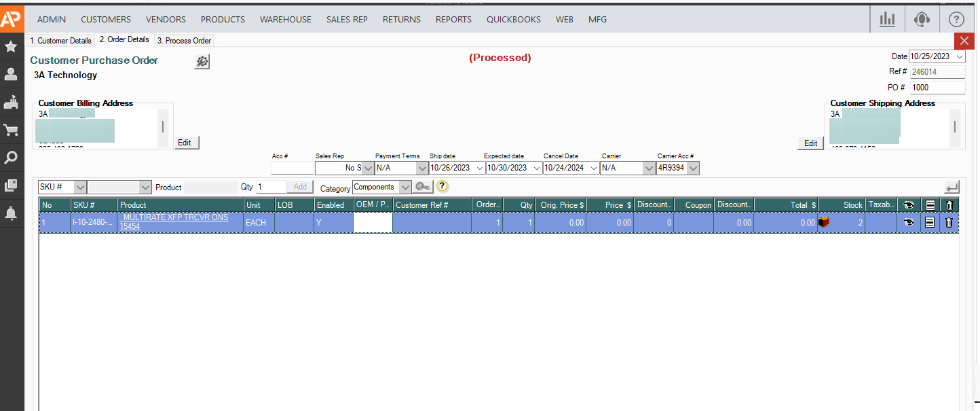Image resolution: width=980 pixels, height=411 pixels.
Task: Open Favorites star in sidebar
Action: (11, 47)
